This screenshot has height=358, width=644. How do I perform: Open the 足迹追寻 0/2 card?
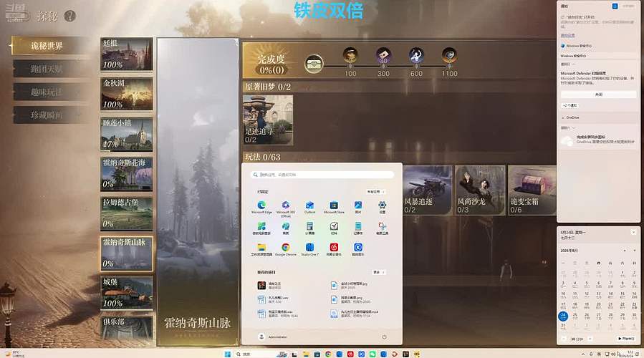click(268, 120)
